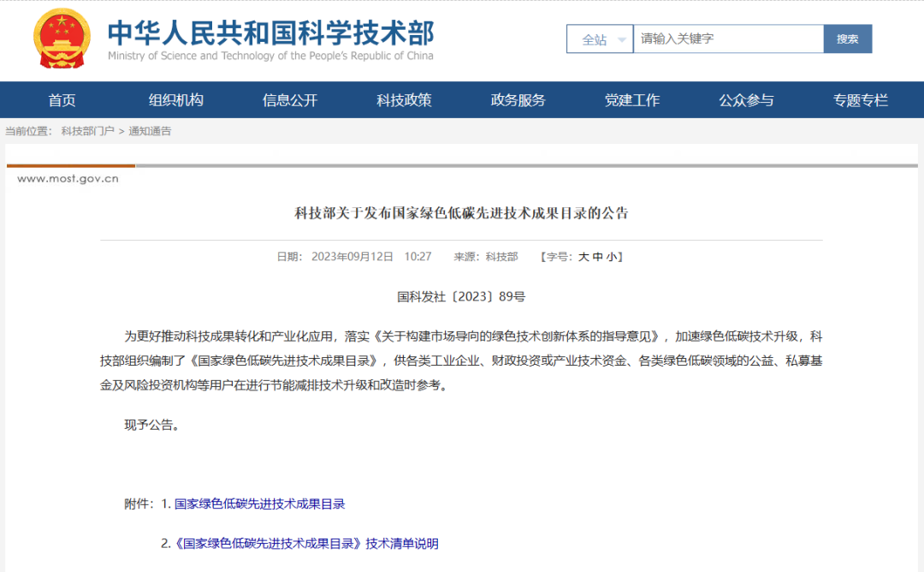Open 科技政策 navigation item
924x572 pixels.
coord(404,100)
